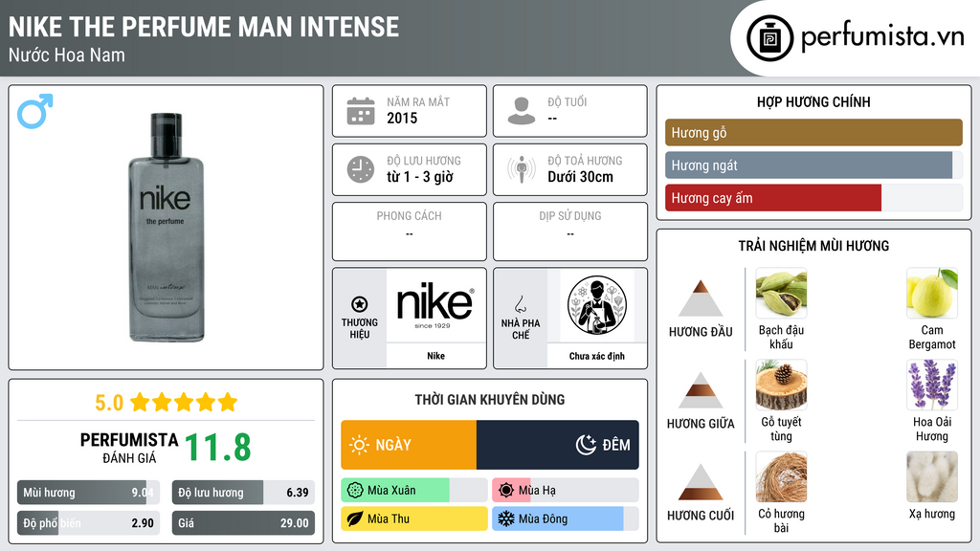The width and height of the screenshot is (980, 551).
Task: Open the Cỏ hương bài note image
Action: [781, 477]
